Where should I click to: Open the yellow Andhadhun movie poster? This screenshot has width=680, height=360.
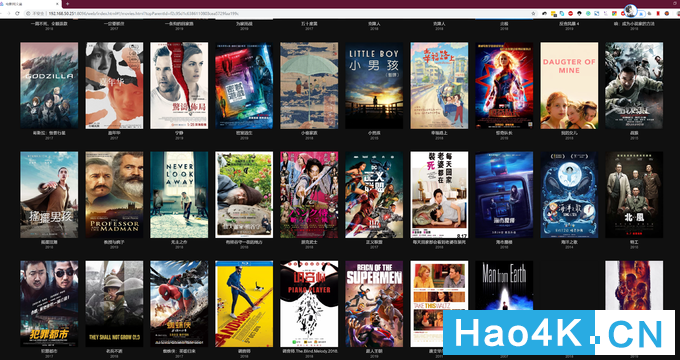click(244, 304)
